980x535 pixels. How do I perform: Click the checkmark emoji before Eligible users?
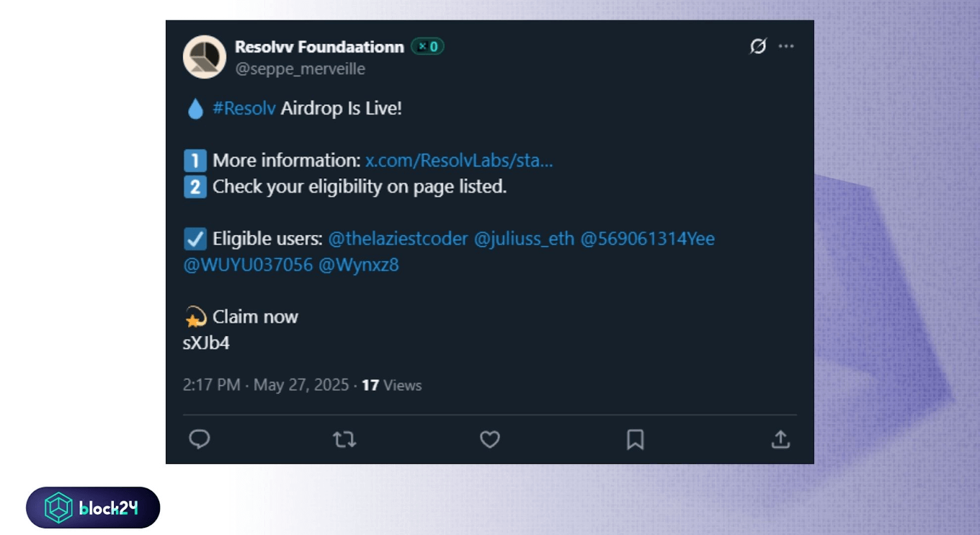click(x=194, y=238)
